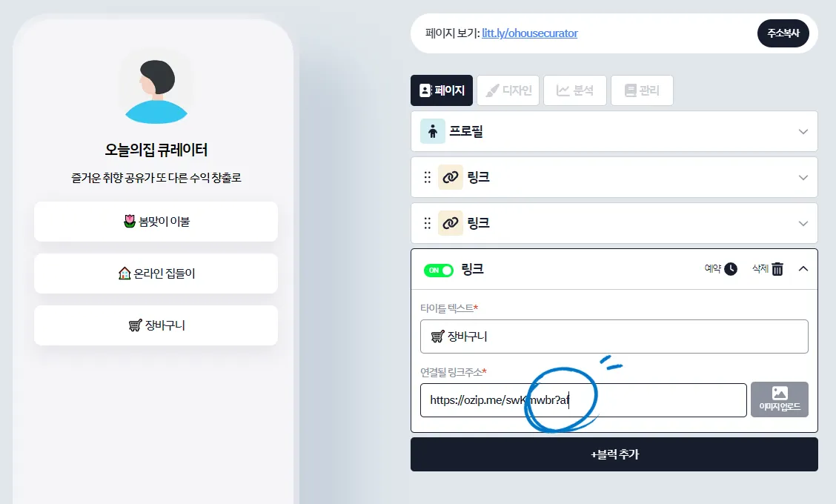
Task: Expand the 프로필 section chevron
Action: click(x=803, y=132)
